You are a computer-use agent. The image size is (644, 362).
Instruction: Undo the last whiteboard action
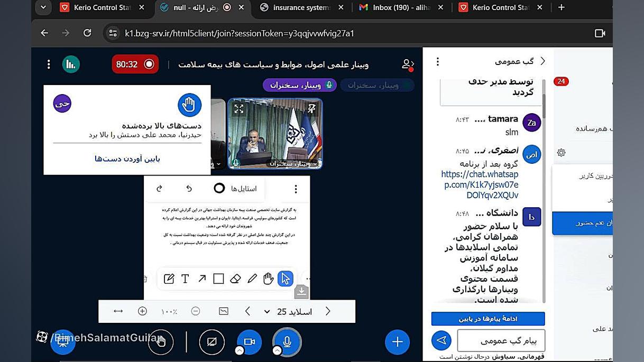coord(189,189)
